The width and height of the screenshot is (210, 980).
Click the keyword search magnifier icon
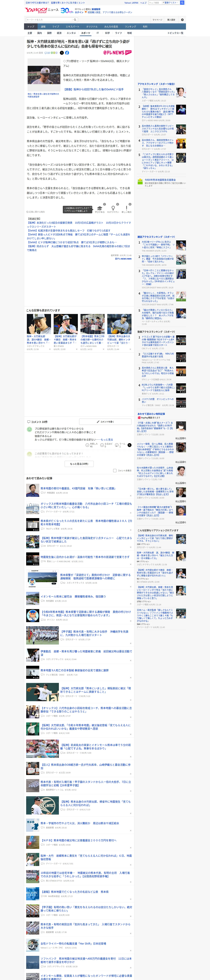(x=75, y=20)
